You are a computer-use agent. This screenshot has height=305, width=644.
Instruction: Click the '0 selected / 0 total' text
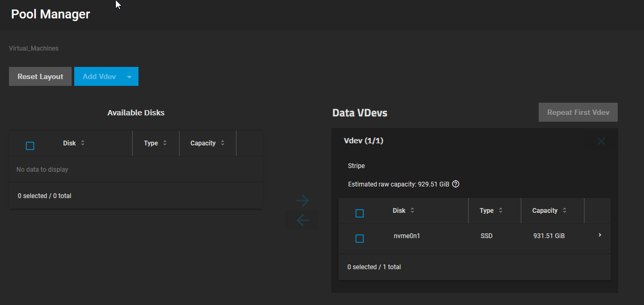pyautogui.click(x=44, y=196)
